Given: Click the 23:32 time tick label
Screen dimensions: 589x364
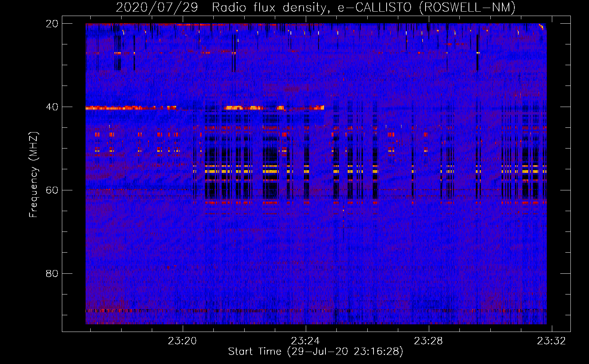Looking at the screenshot, I should 552,341.
